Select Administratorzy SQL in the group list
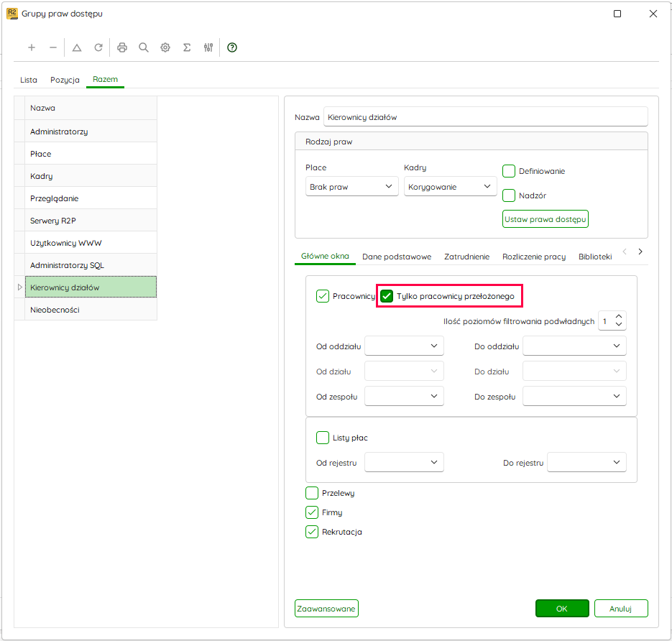672x641 pixels. tap(91, 264)
